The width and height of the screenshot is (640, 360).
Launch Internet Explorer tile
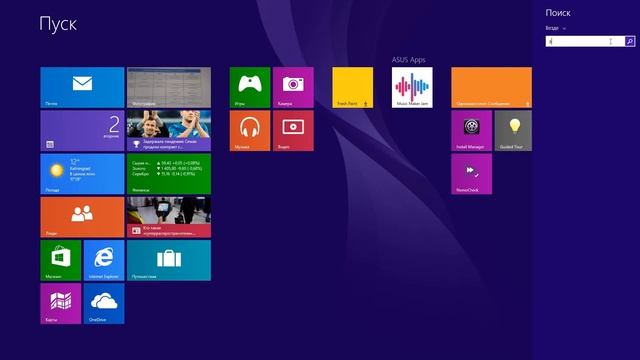point(104,260)
